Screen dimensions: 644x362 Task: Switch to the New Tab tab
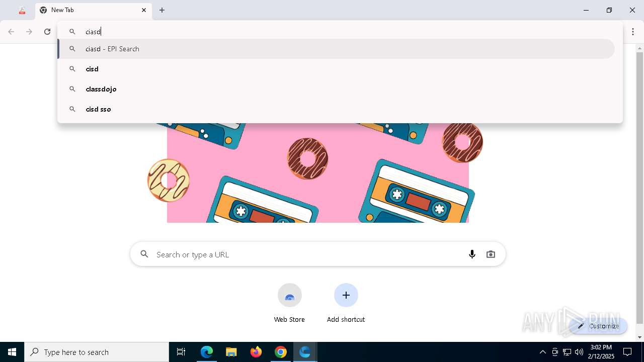click(93, 10)
